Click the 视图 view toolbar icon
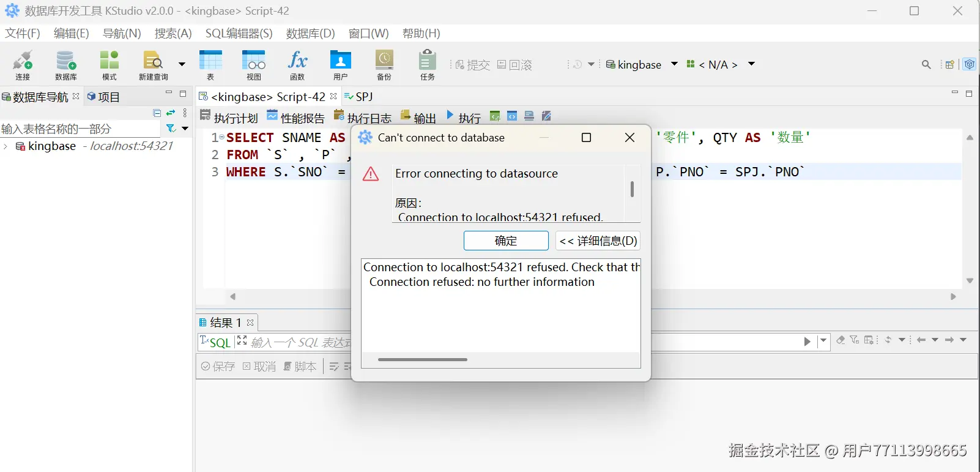The image size is (980, 472). [x=254, y=65]
